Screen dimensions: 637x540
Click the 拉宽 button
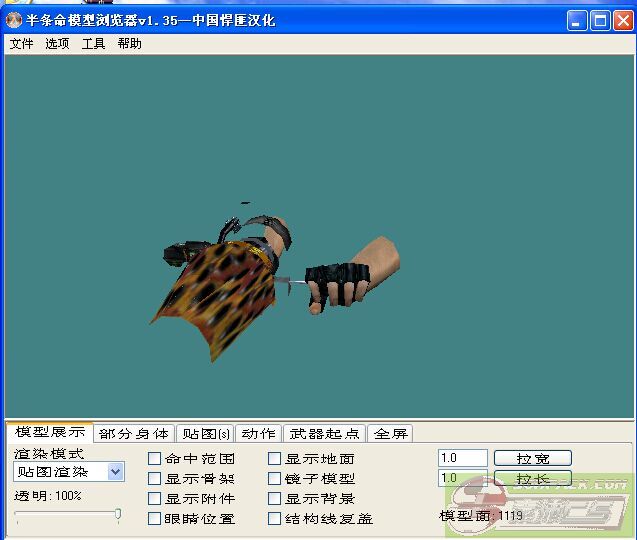532,459
